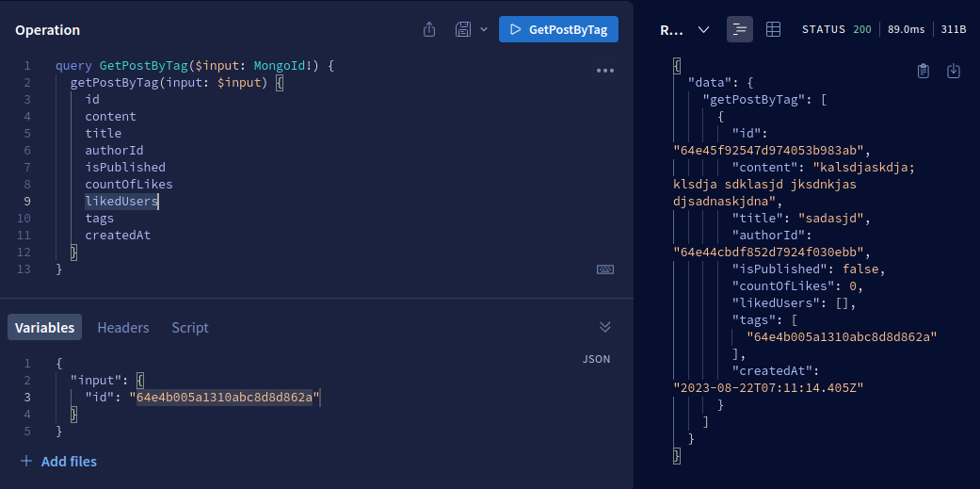The width and height of the screenshot is (980, 489).
Task: Click the keyboard shortcuts icon
Action: [x=605, y=269]
